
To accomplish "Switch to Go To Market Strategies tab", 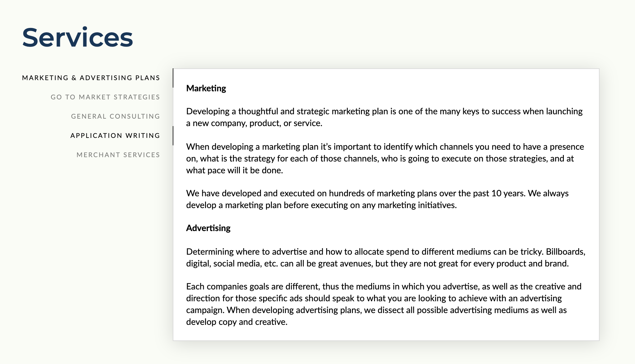I will coord(105,97).
